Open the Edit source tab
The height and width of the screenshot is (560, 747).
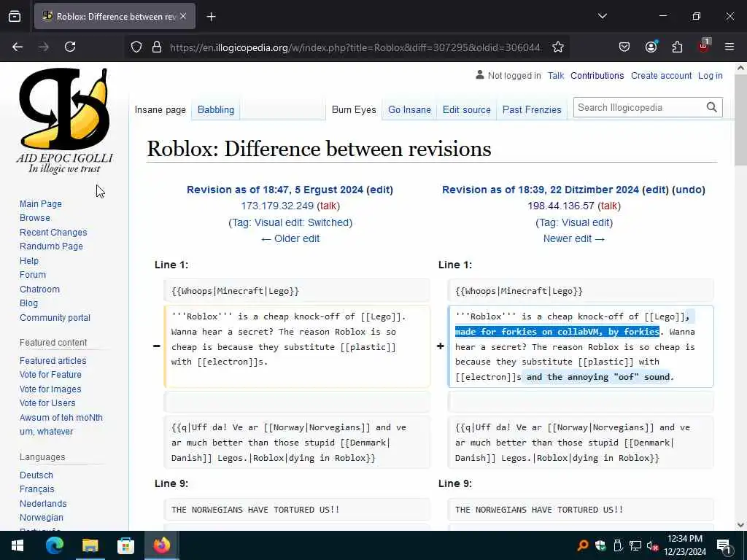point(466,109)
